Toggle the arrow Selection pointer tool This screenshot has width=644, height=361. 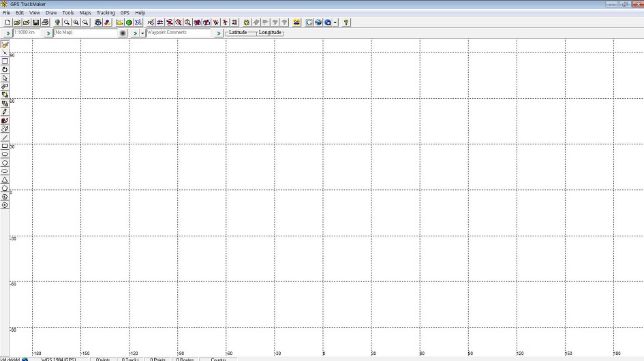coord(5,78)
